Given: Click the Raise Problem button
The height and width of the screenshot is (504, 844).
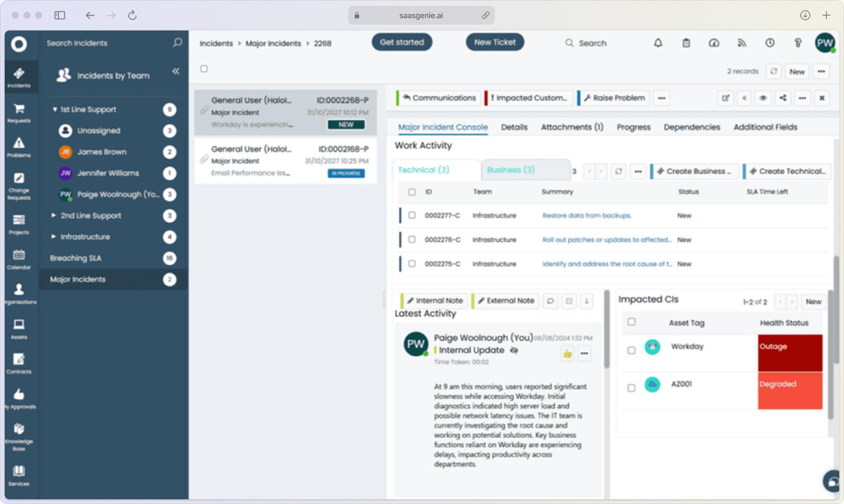Looking at the screenshot, I should pyautogui.click(x=614, y=98).
